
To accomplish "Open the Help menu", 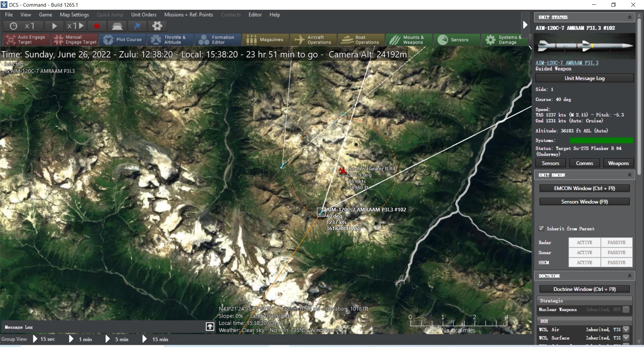I will (x=275, y=15).
